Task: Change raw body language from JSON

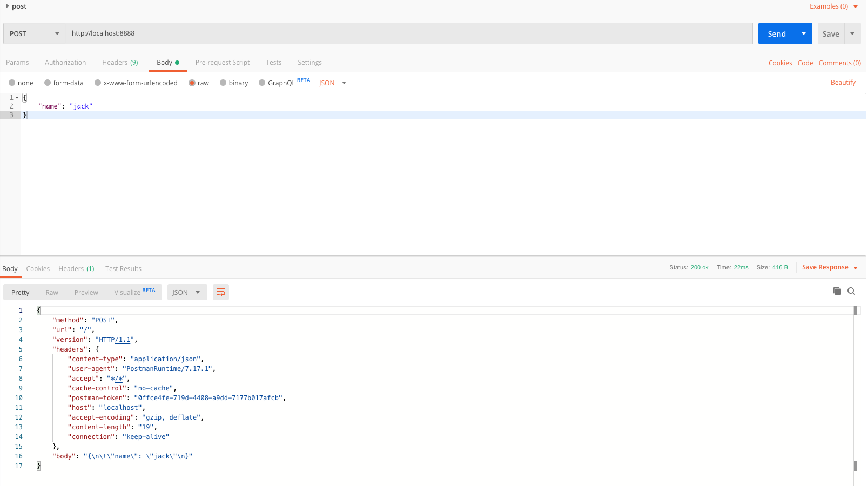Action: (332, 83)
